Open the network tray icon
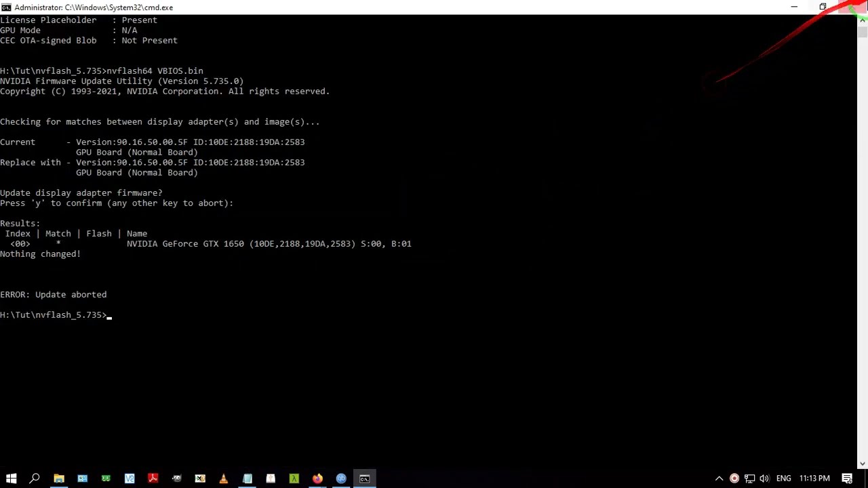Viewport: 868px width, 488px height. click(749, 479)
